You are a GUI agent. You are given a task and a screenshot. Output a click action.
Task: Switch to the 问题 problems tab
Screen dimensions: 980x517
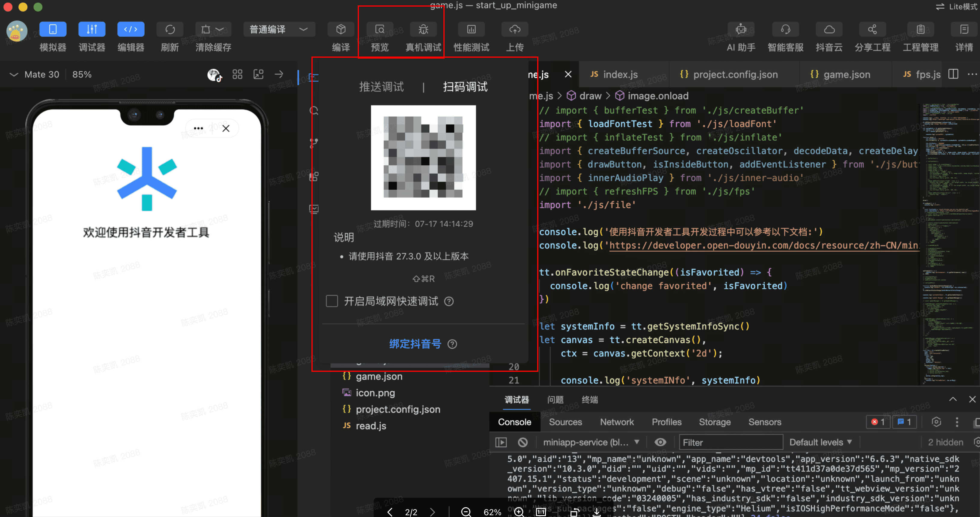(555, 399)
